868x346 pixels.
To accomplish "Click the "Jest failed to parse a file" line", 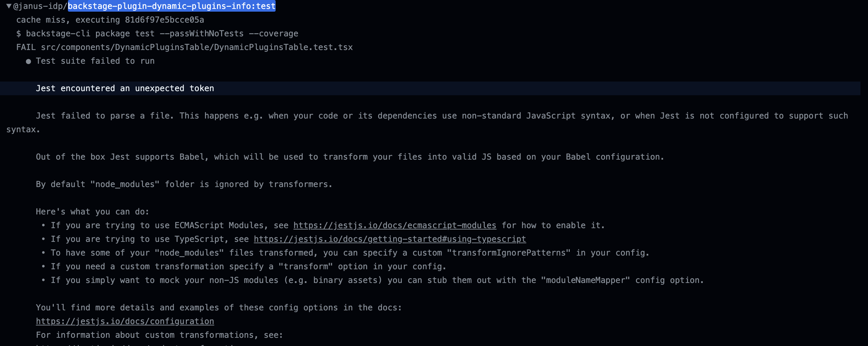I will [442, 116].
